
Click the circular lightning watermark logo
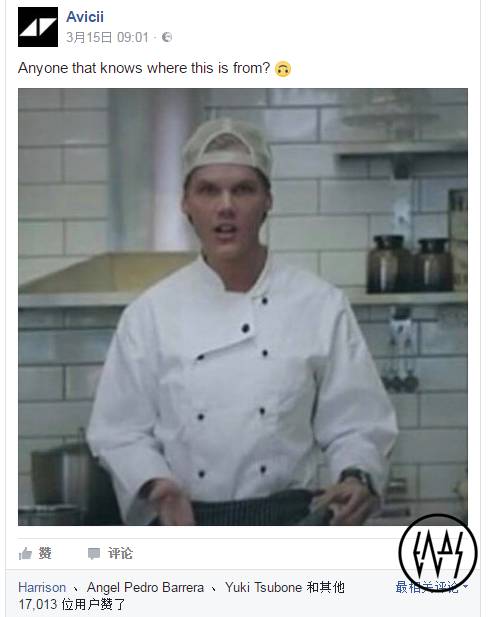tap(438, 553)
